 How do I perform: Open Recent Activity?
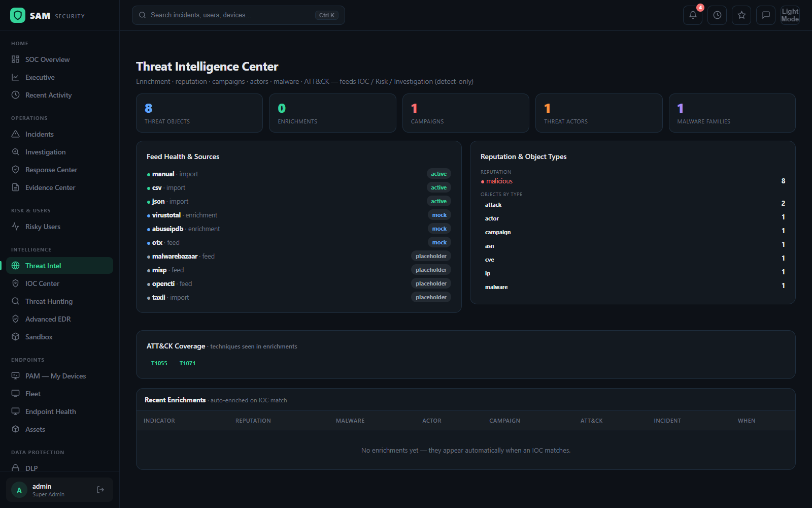59,95
